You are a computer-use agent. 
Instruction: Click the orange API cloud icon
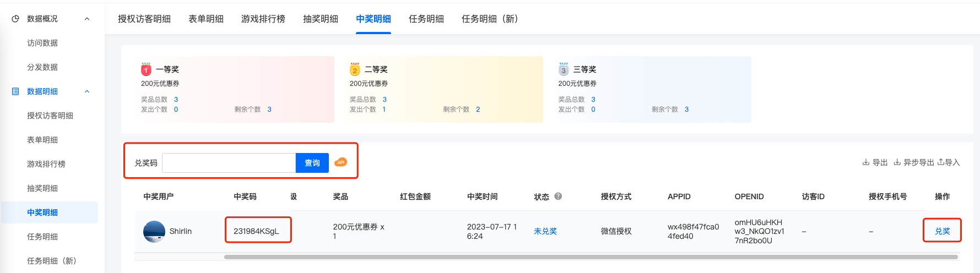[341, 162]
